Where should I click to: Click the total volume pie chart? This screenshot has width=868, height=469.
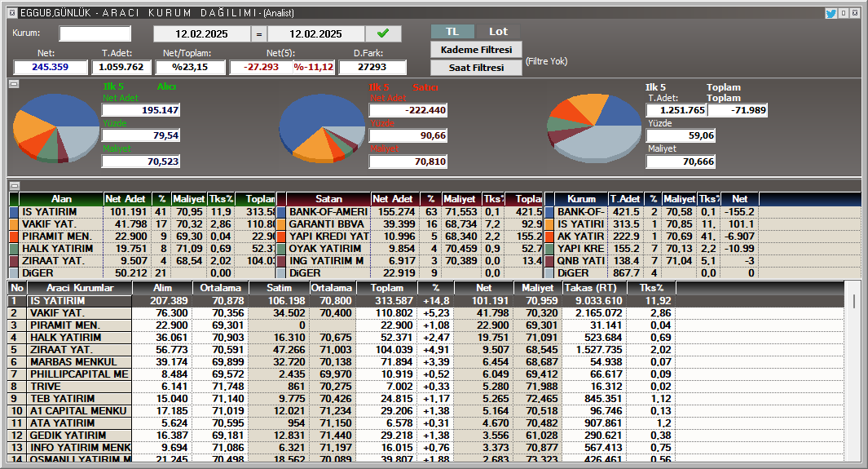[594, 128]
